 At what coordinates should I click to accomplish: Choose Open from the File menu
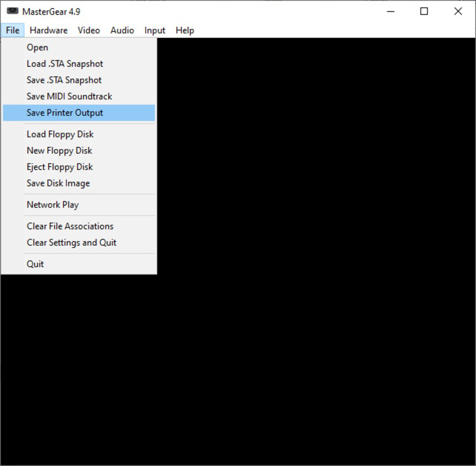pyautogui.click(x=79, y=47)
